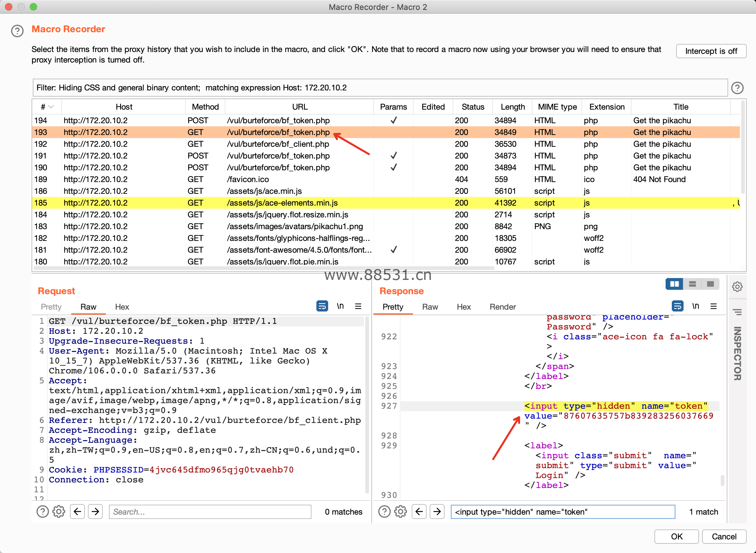Toggle word wrap in Request panel
The height and width of the screenshot is (553, 756).
click(x=322, y=306)
